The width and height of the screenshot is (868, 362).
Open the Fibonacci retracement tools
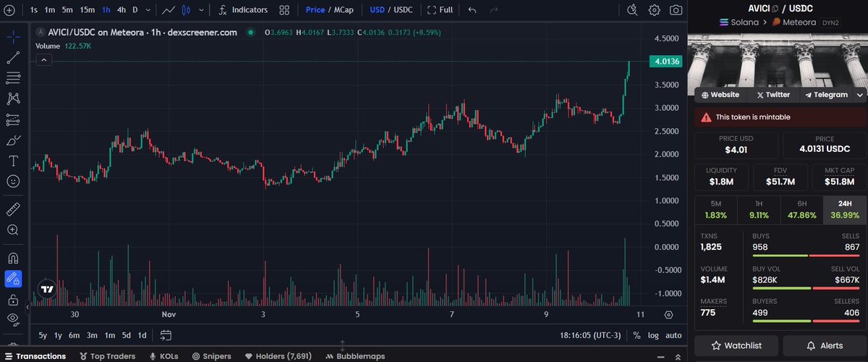tap(13, 78)
